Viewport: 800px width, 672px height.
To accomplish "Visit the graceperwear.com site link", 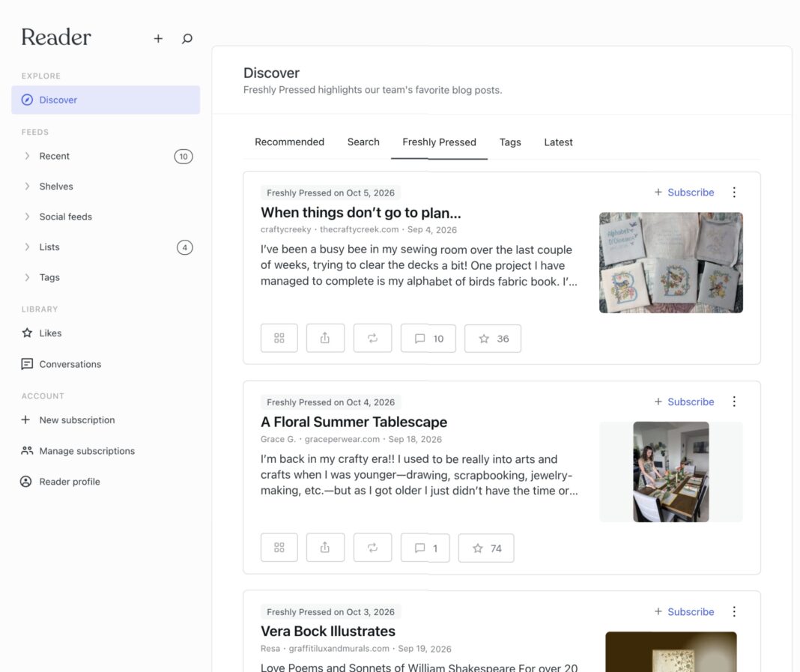I will click(x=342, y=439).
